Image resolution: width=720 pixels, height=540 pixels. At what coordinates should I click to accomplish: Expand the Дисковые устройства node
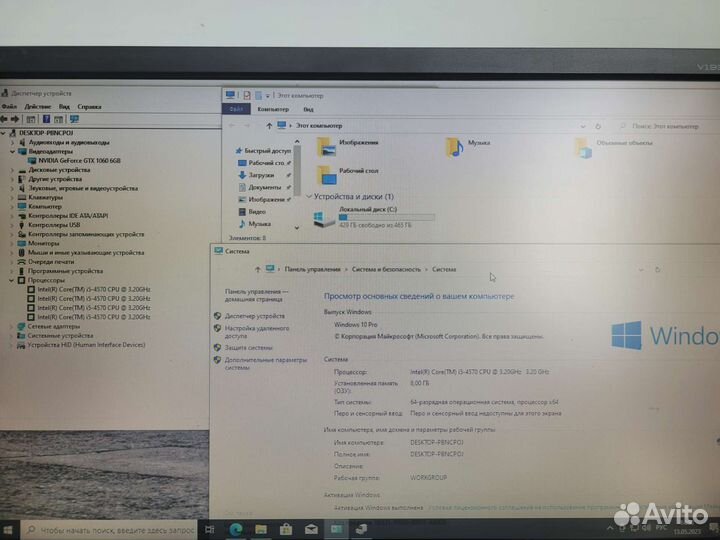click(12, 170)
